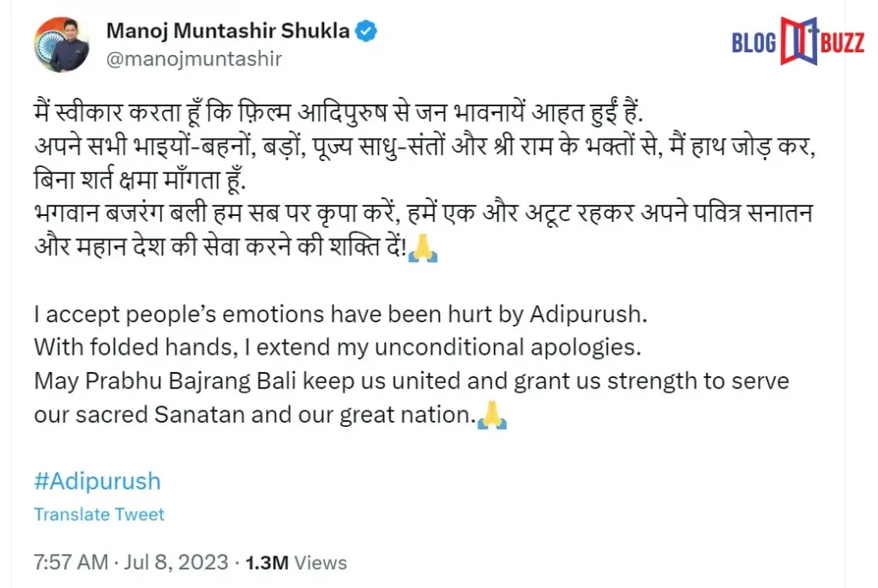The width and height of the screenshot is (878, 588).
Task: Click the red door emblem in Blog Buzz logo
Action: 798,41
